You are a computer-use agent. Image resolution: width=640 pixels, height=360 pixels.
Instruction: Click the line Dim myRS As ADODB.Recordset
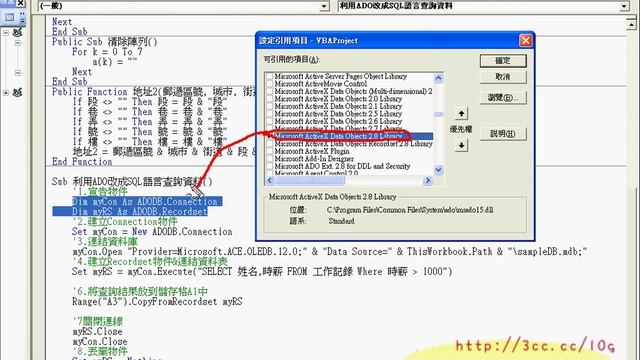coord(140,212)
